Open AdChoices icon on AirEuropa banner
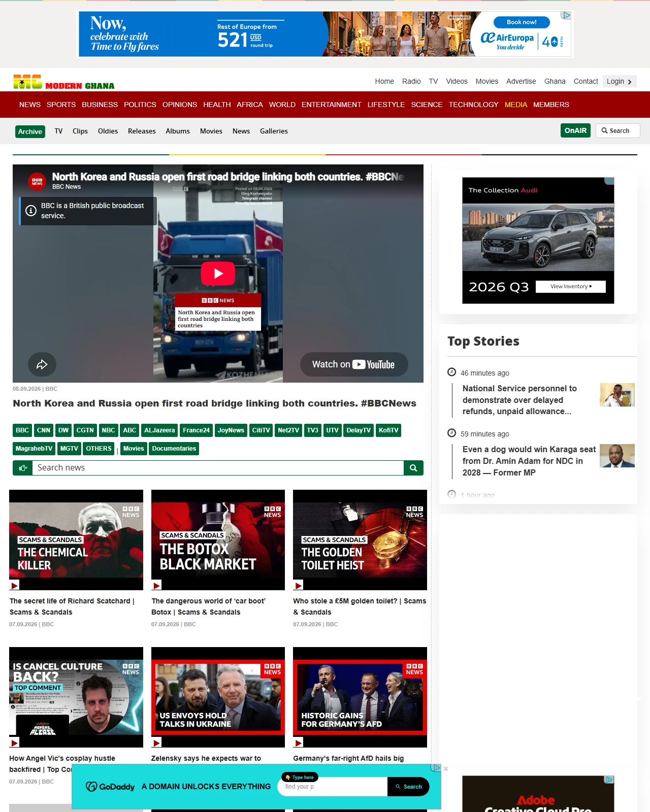This screenshot has width=650, height=812. [x=566, y=15]
